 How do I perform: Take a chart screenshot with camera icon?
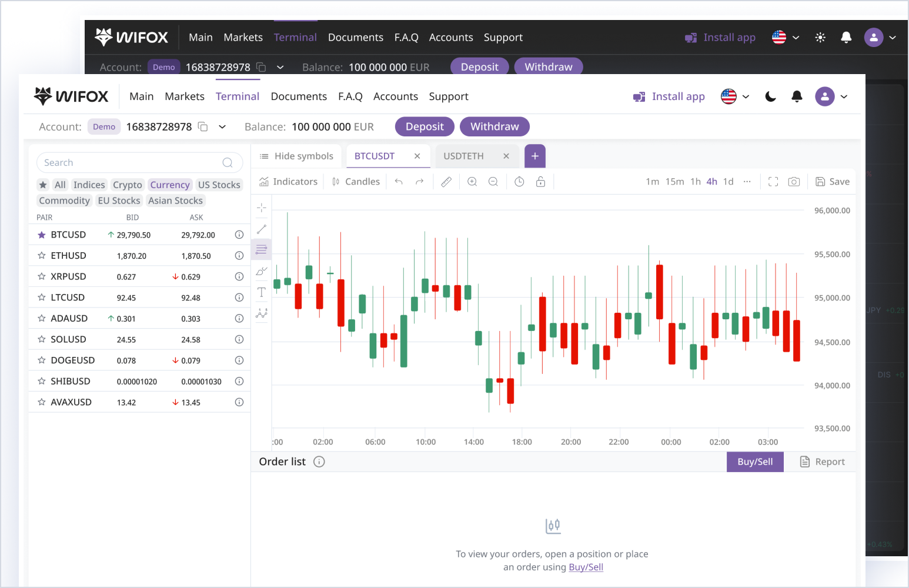(x=794, y=182)
